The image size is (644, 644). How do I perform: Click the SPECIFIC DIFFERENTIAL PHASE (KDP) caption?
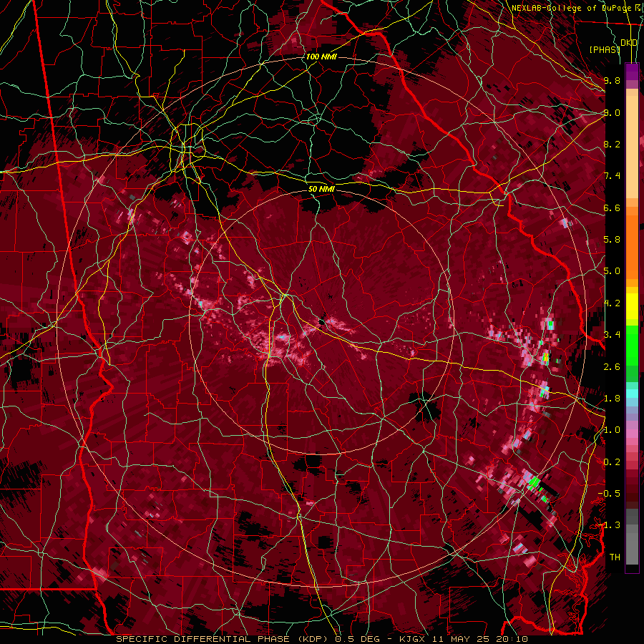coord(223,639)
